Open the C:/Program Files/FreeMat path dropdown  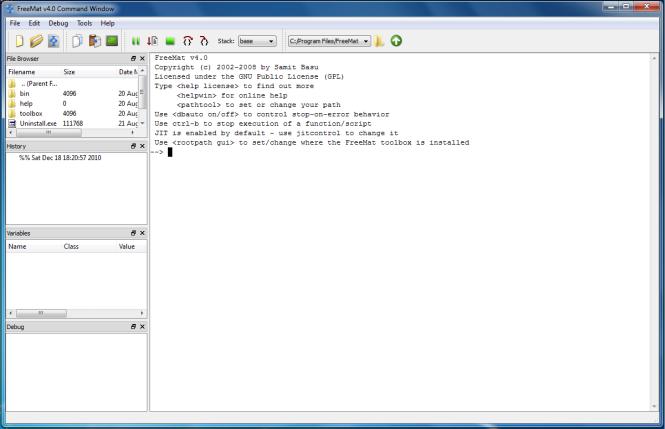click(x=329, y=41)
